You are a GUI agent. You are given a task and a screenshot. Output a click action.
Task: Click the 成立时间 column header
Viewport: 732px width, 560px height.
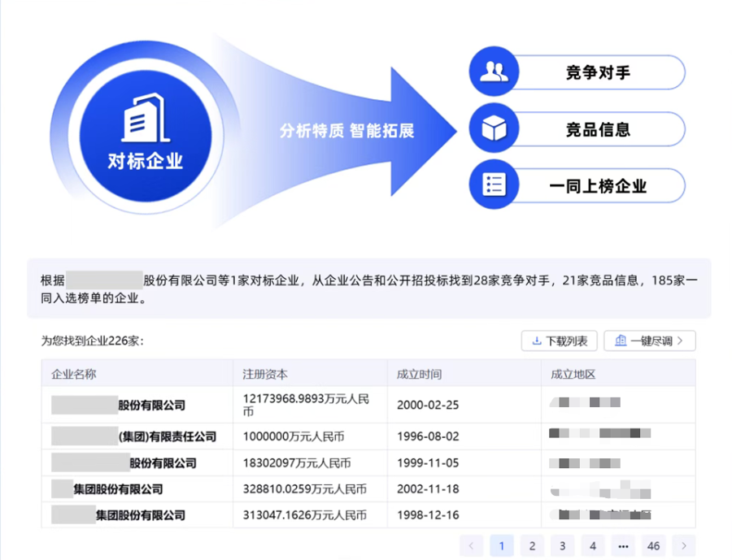coord(419,374)
